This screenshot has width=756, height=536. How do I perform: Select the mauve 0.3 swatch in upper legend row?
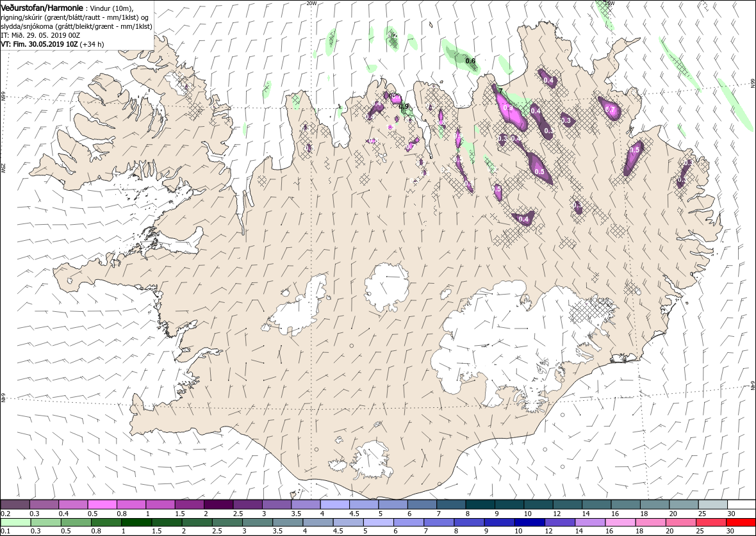pyautogui.click(x=44, y=504)
